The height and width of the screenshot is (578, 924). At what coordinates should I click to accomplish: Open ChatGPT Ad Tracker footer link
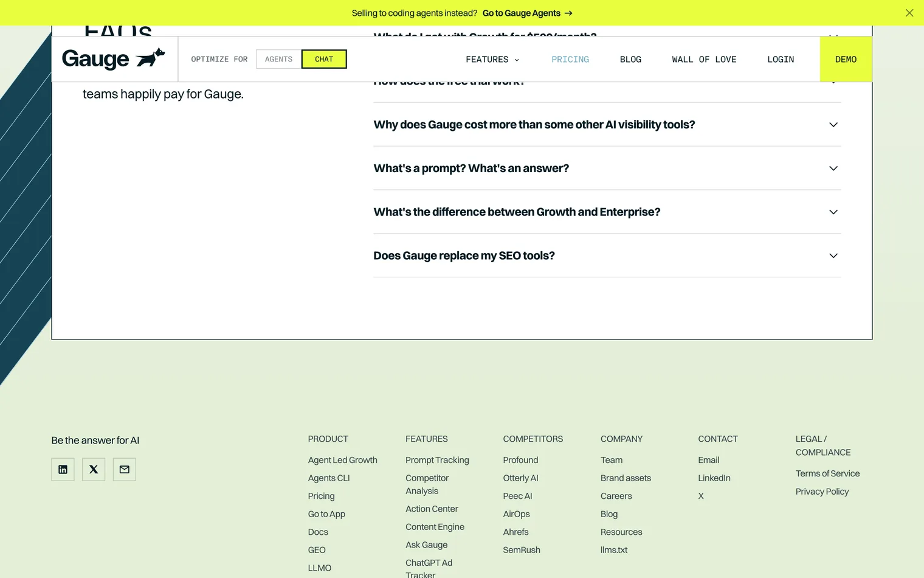429,568
